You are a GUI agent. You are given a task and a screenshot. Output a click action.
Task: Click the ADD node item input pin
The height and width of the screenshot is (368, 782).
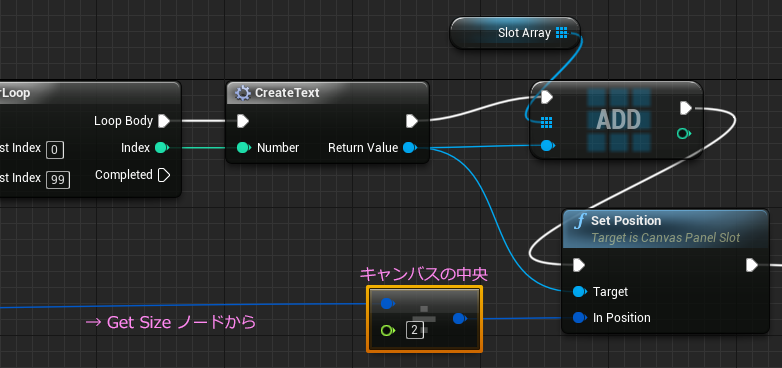click(548, 146)
